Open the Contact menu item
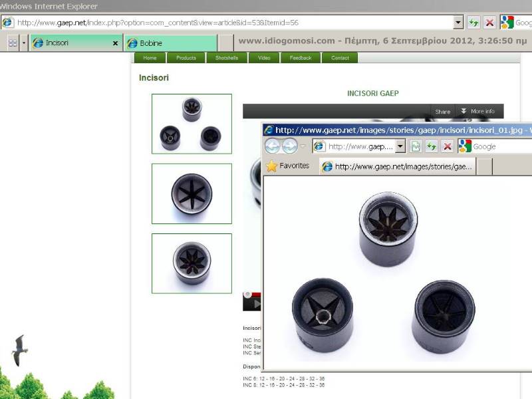This screenshot has width=532, height=399. point(340,58)
